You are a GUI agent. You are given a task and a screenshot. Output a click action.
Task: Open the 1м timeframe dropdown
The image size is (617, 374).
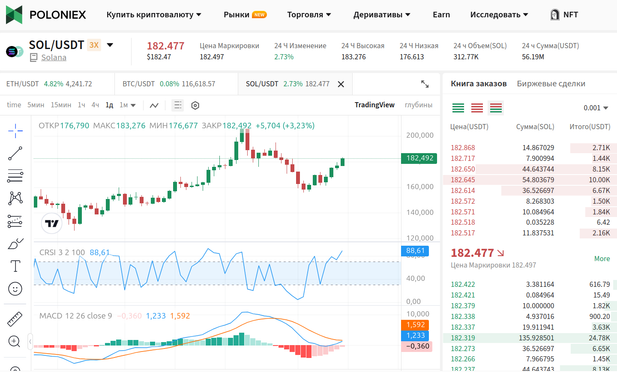[127, 105]
